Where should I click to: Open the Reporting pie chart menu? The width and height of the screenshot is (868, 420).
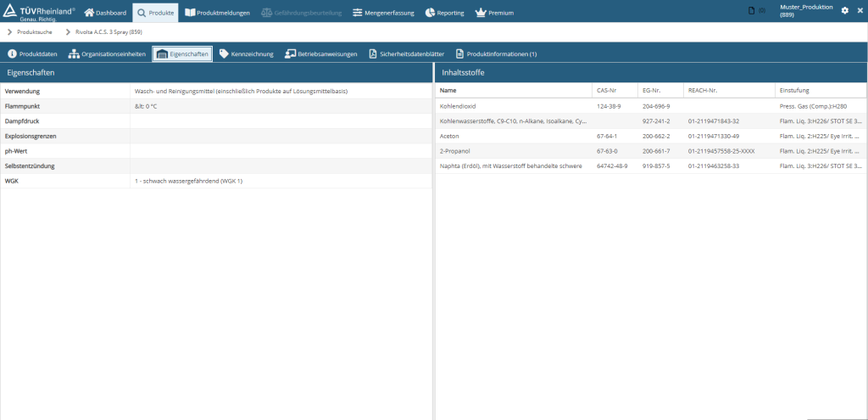(444, 13)
